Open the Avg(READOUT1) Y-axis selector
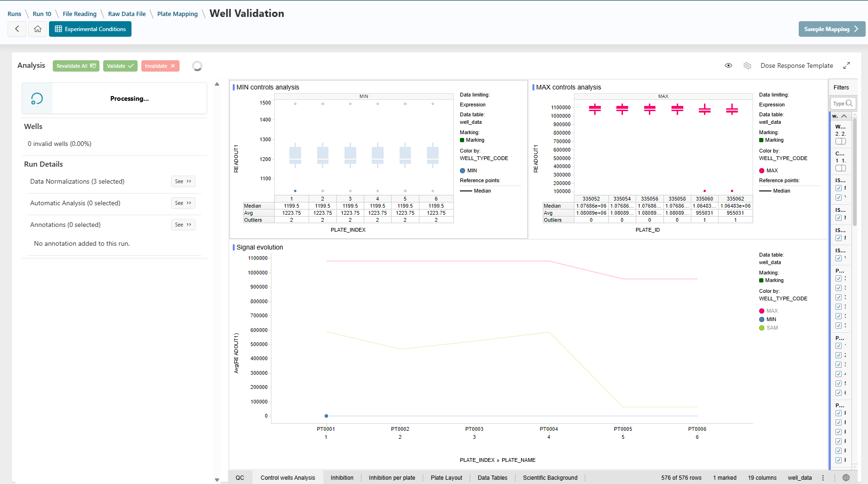This screenshot has width=868, height=484. click(236, 353)
